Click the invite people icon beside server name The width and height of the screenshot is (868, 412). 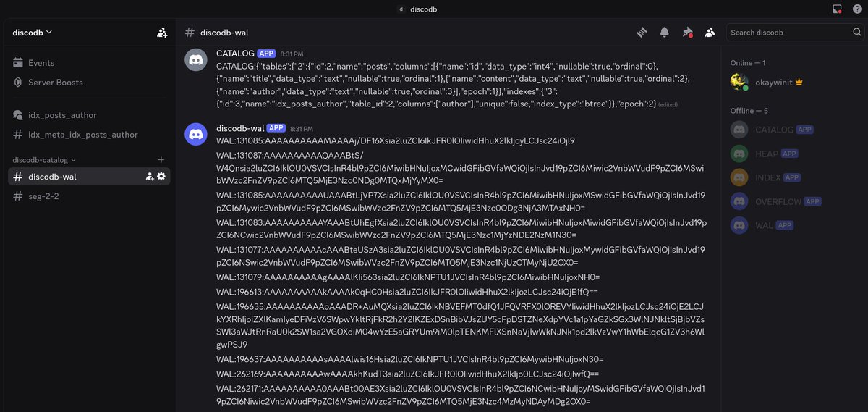[x=161, y=33]
